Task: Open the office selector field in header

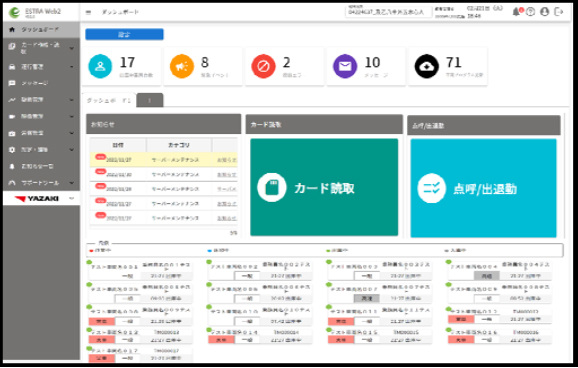Action: tap(388, 12)
